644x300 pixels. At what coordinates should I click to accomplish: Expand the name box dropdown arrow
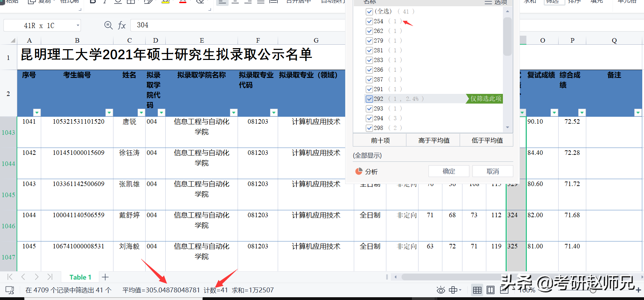coord(78,25)
